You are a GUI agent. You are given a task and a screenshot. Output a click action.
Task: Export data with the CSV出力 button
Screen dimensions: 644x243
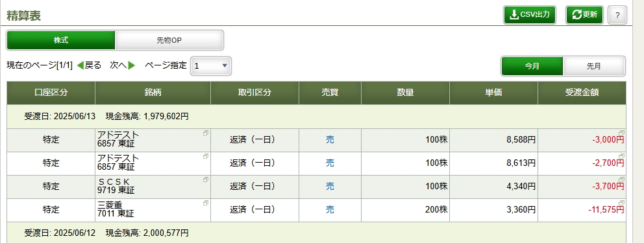tap(530, 15)
